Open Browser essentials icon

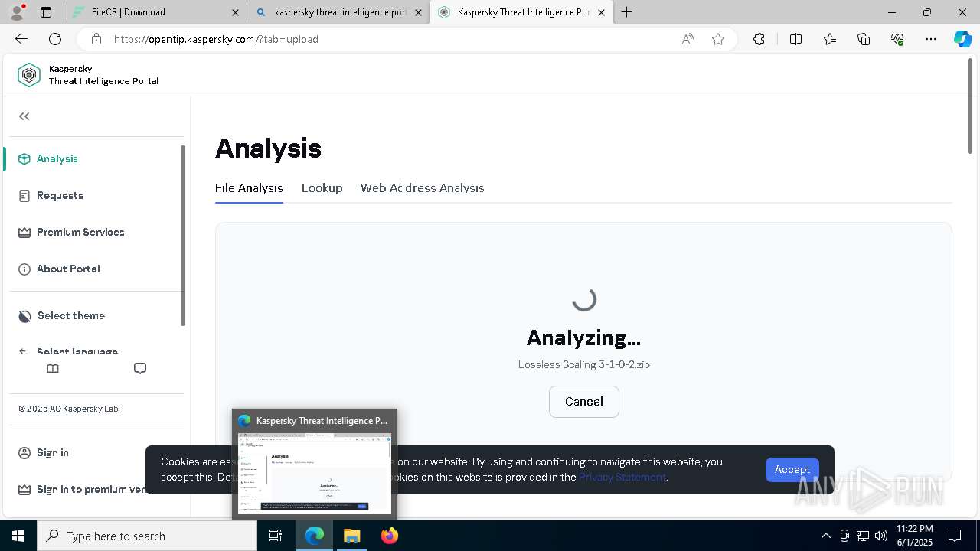click(897, 39)
